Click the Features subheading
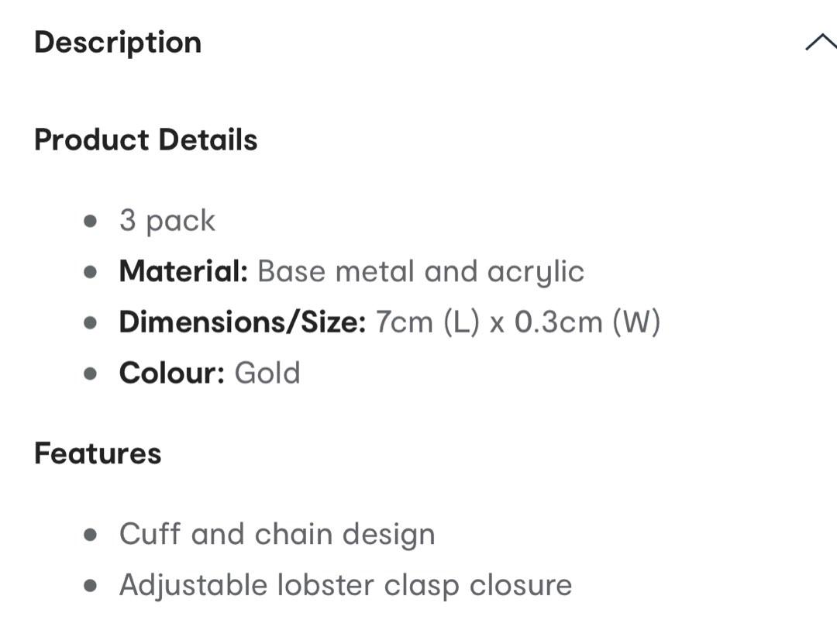This screenshot has width=837, height=644. [98, 453]
